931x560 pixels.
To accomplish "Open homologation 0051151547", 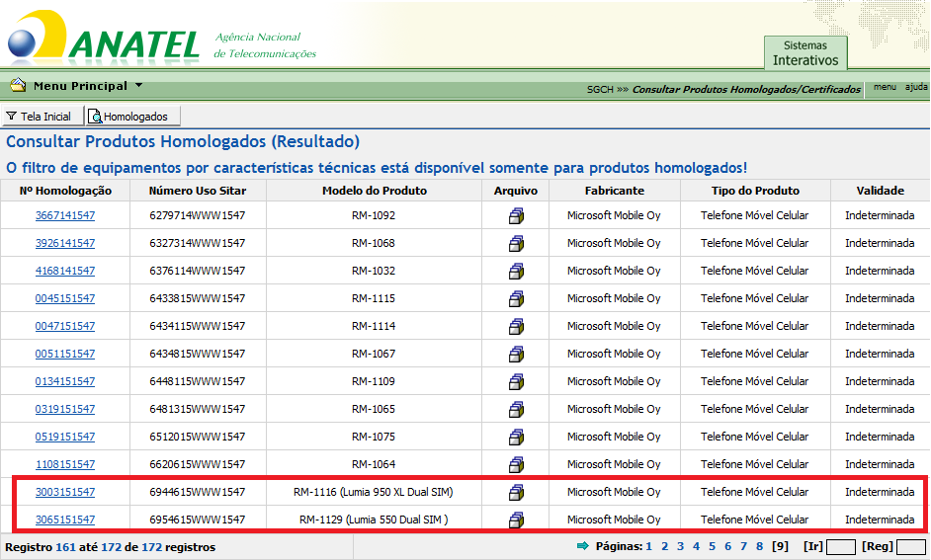I will click(x=65, y=354).
